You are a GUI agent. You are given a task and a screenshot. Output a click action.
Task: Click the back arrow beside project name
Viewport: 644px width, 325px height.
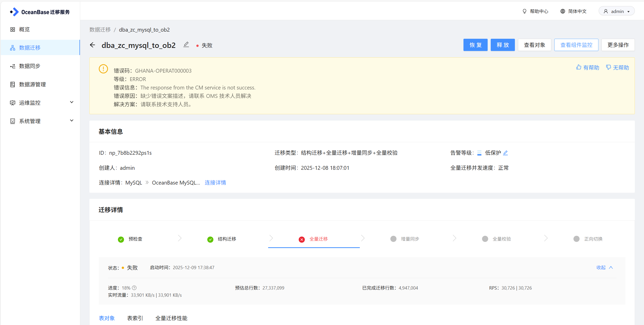coord(92,45)
